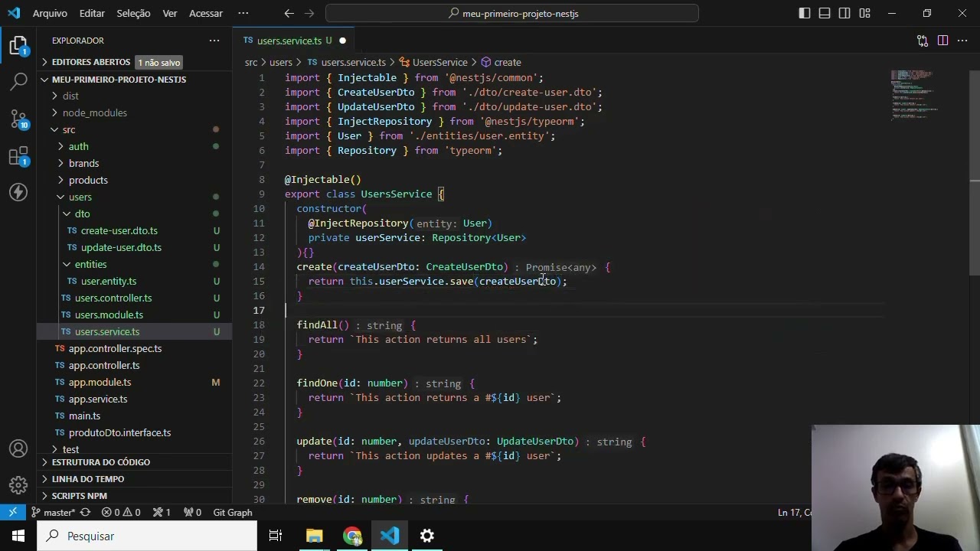Open the Acessar menu

pyautogui.click(x=206, y=13)
